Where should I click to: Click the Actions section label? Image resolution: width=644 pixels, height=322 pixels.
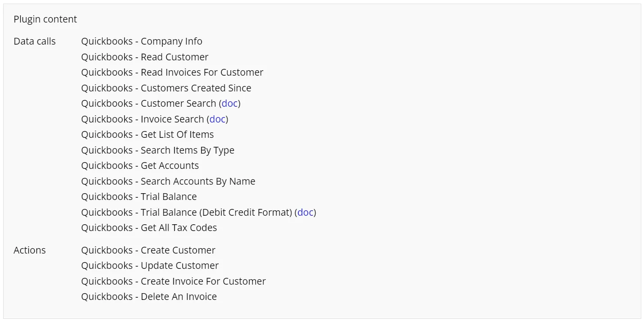coord(30,250)
